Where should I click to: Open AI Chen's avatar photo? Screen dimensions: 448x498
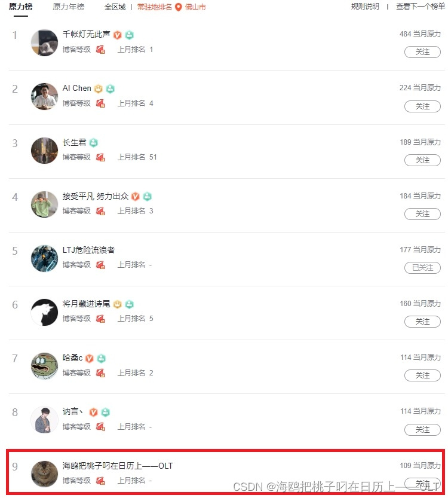44,96
